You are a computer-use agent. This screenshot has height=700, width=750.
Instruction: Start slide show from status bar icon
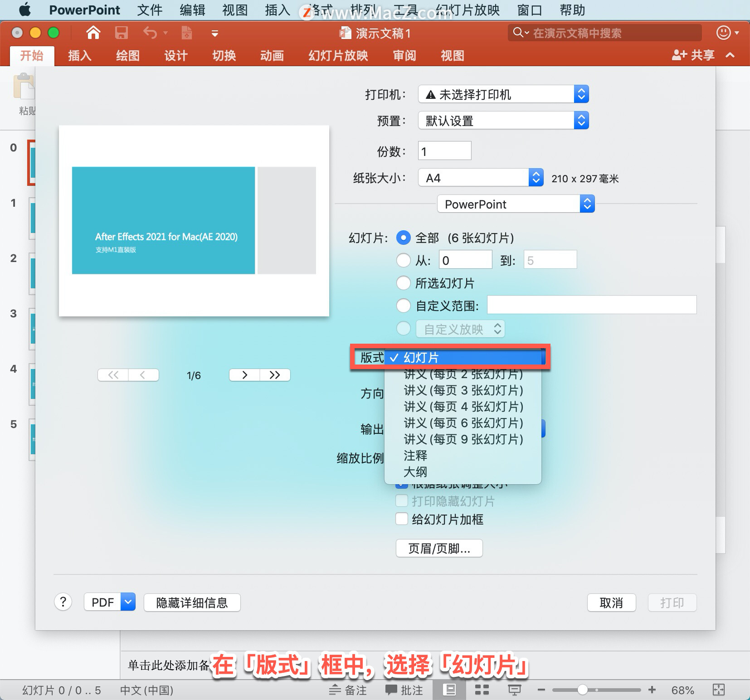[514, 690]
